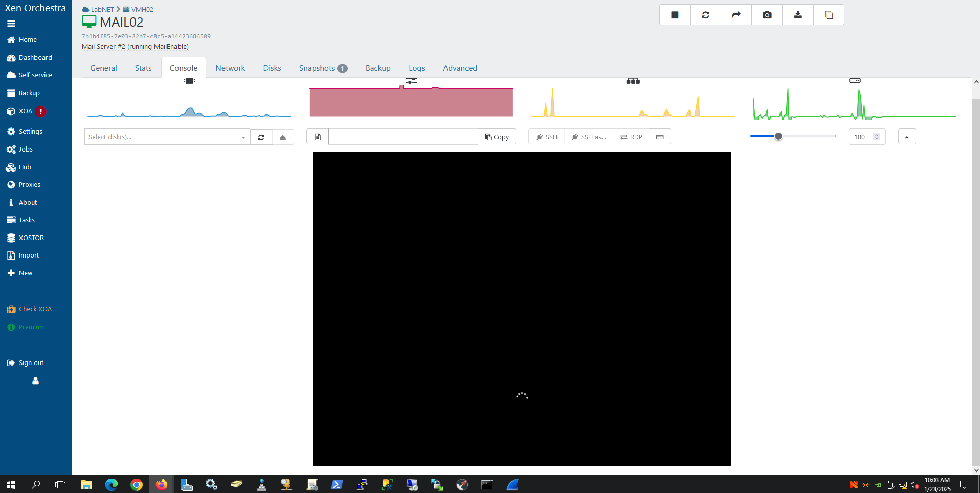Image resolution: width=980 pixels, height=493 pixels.
Task: Eject the mounted disk
Action: [283, 137]
